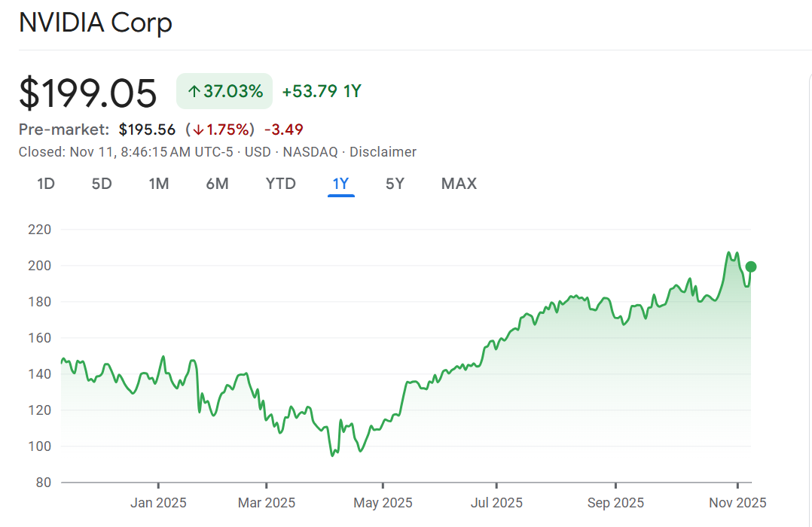Click the pre-market price $195.56
The height and width of the screenshot is (527, 812).
[147, 129]
